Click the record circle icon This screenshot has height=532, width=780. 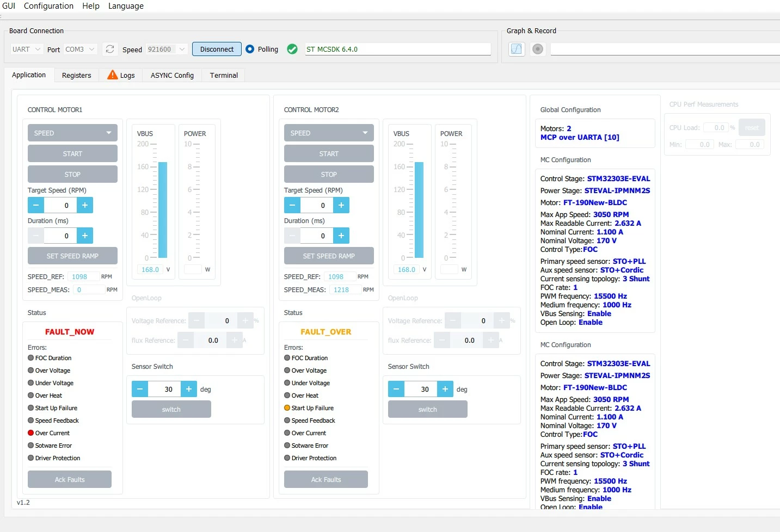coord(538,49)
